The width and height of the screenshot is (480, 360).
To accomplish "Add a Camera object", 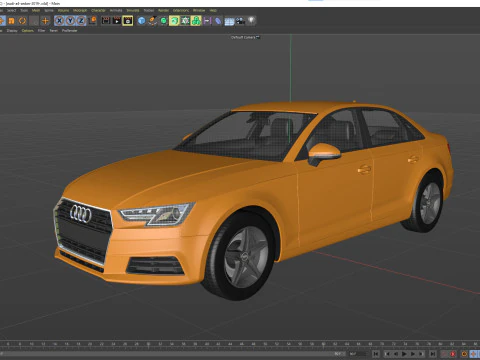I will 240,21.
